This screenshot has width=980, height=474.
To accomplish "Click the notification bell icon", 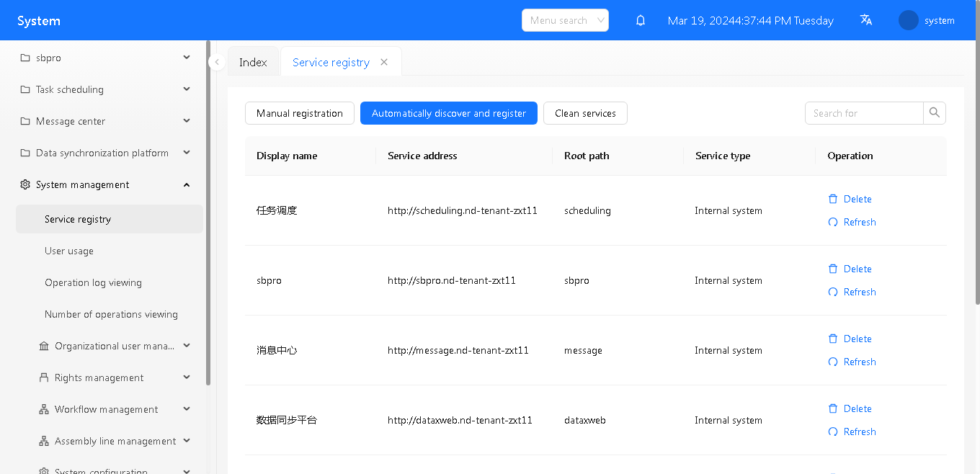I will (x=640, y=21).
